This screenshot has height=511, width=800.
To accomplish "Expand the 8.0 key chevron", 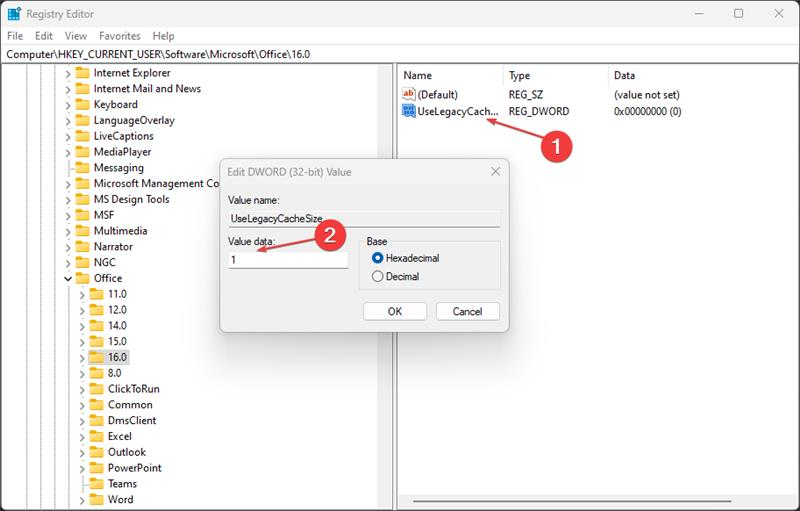I will (x=82, y=374).
